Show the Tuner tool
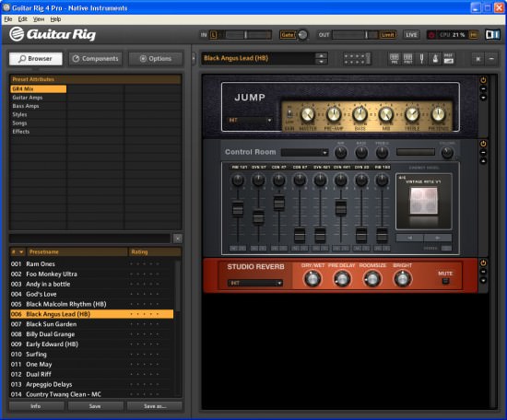 (421, 58)
